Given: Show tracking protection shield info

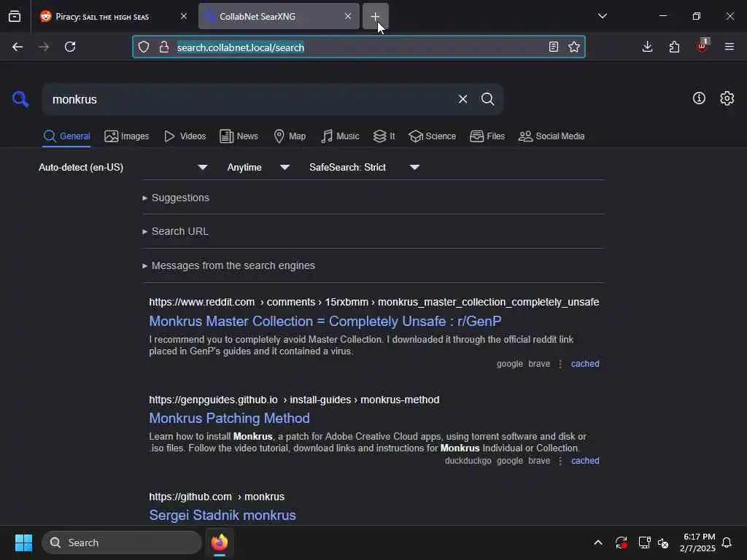Looking at the screenshot, I should click(x=144, y=47).
